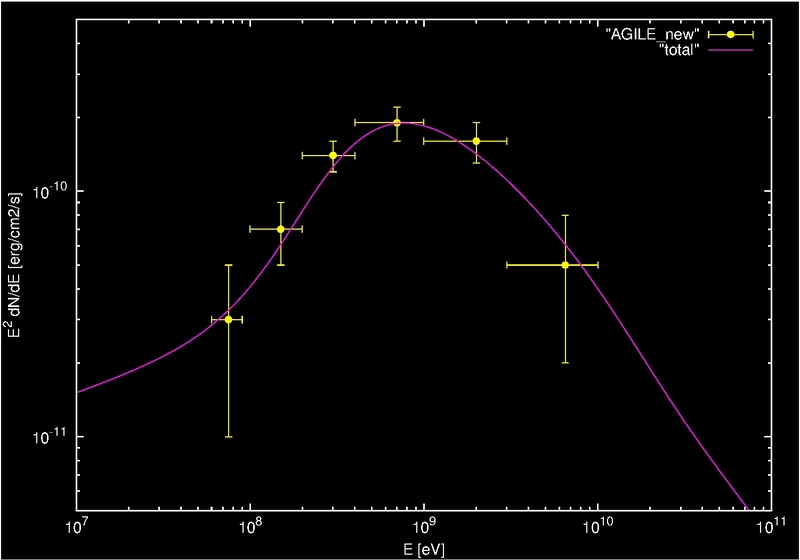Click the lowest-energy data point, left of 10^8

(x=228, y=319)
